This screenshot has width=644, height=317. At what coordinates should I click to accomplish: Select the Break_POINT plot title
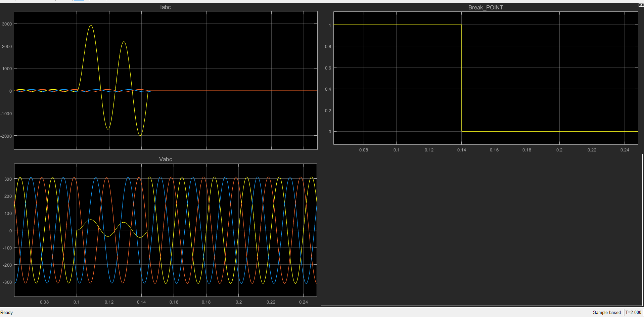point(486,7)
